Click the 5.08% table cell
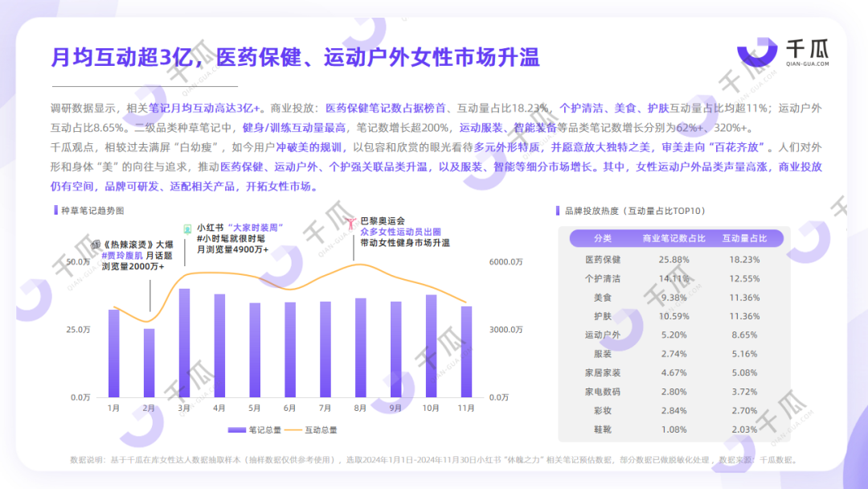Viewport: 868px width, 489px height. [744, 372]
